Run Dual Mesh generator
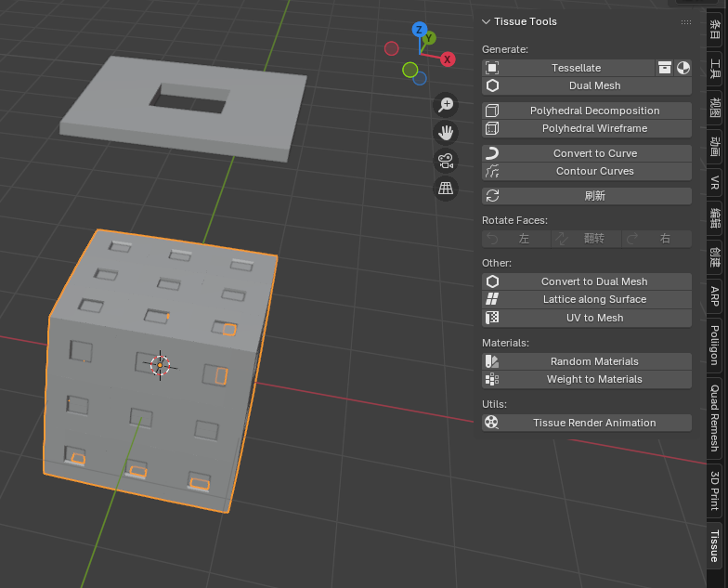Image resolution: width=728 pixels, height=588 pixels. (587, 85)
